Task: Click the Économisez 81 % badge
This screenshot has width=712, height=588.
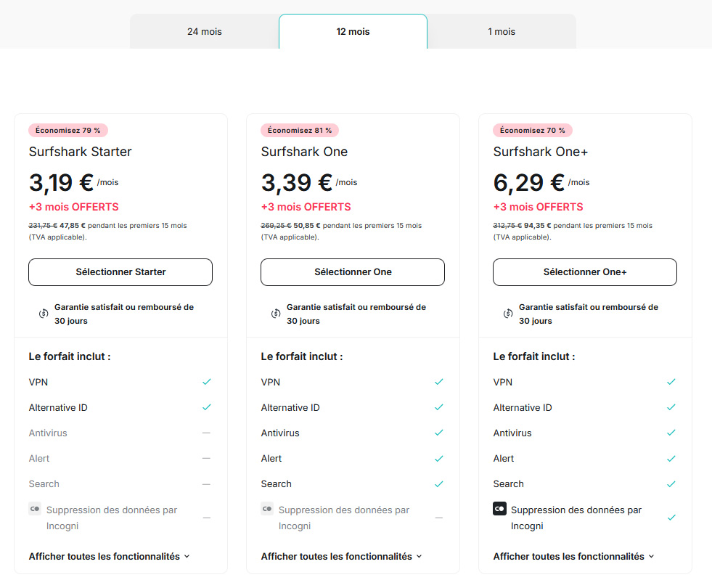Action: tap(300, 131)
